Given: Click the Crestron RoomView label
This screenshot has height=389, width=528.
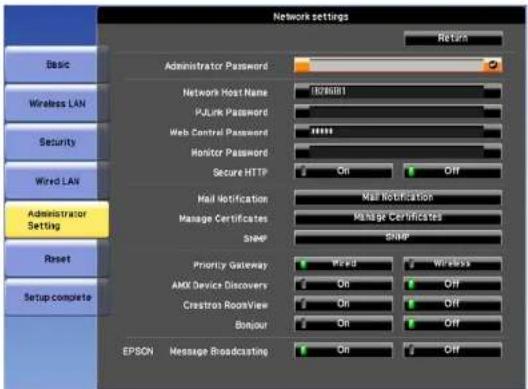Looking at the screenshot, I should [x=226, y=305].
